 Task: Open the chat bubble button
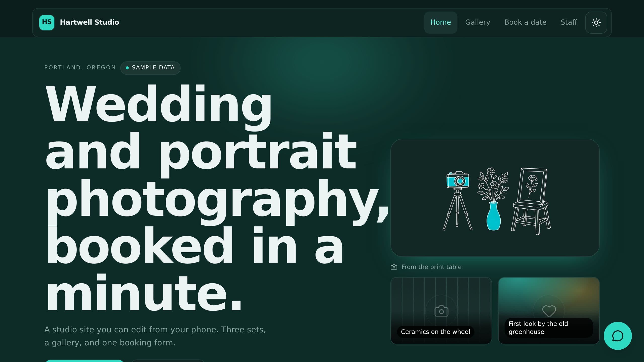tap(618, 336)
